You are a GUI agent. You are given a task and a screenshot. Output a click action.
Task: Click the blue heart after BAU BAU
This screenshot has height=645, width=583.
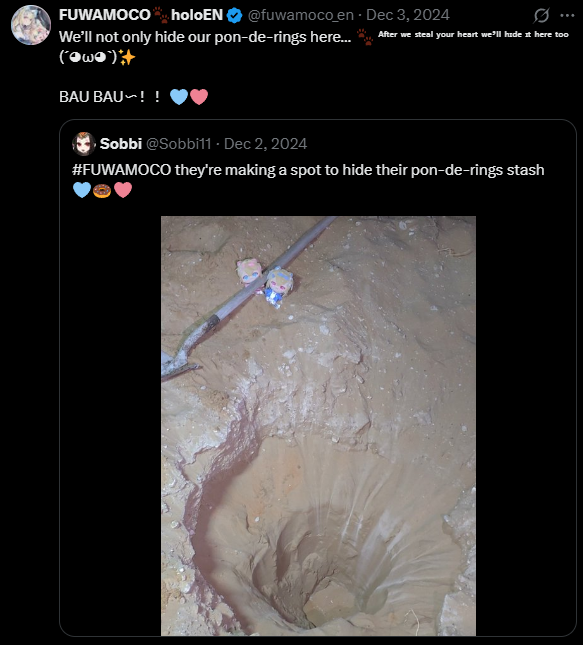tap(179, 97)
